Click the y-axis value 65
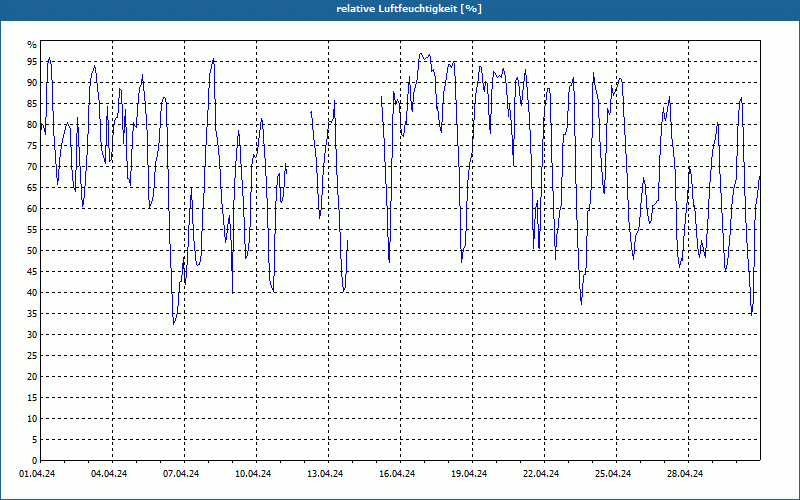800x500 pixels. [32, 188]
